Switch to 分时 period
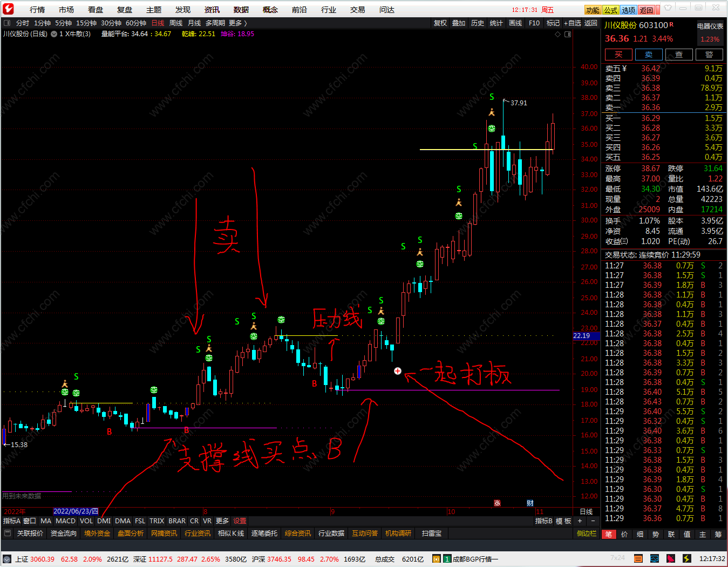 point(23,23)
